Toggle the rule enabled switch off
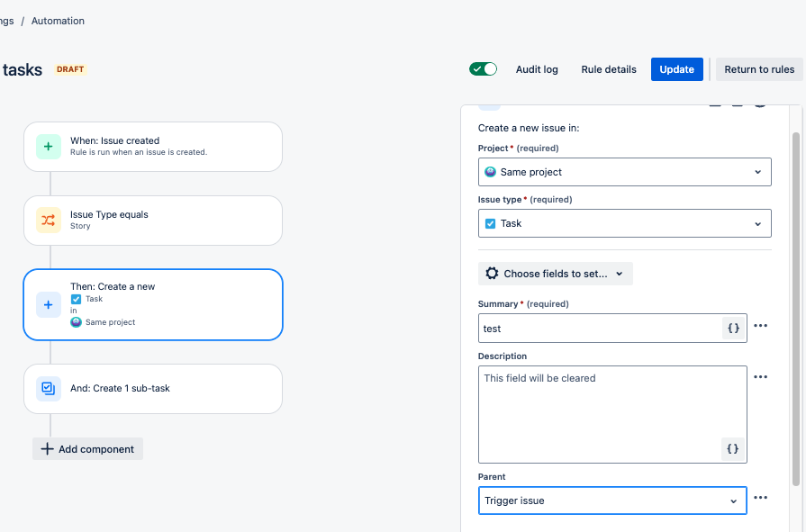Image resolution: width=806 pixels, height=532 pixels. [484, 69]
